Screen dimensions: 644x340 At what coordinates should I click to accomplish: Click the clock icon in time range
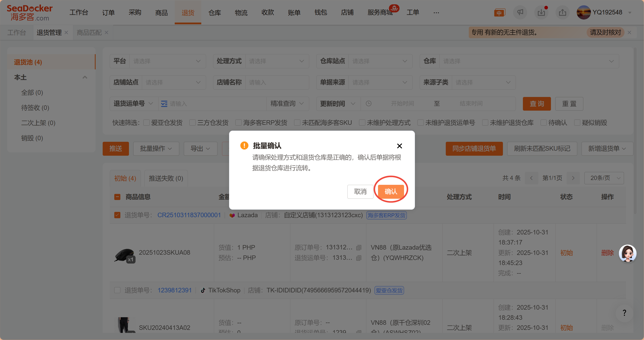[369, 104]
